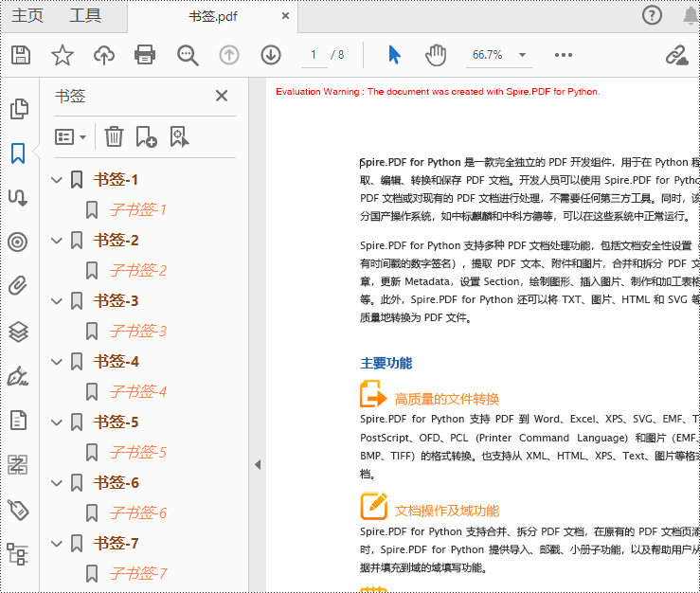
Task: Jump to bookmark 子书签-2
Action: 138,270
